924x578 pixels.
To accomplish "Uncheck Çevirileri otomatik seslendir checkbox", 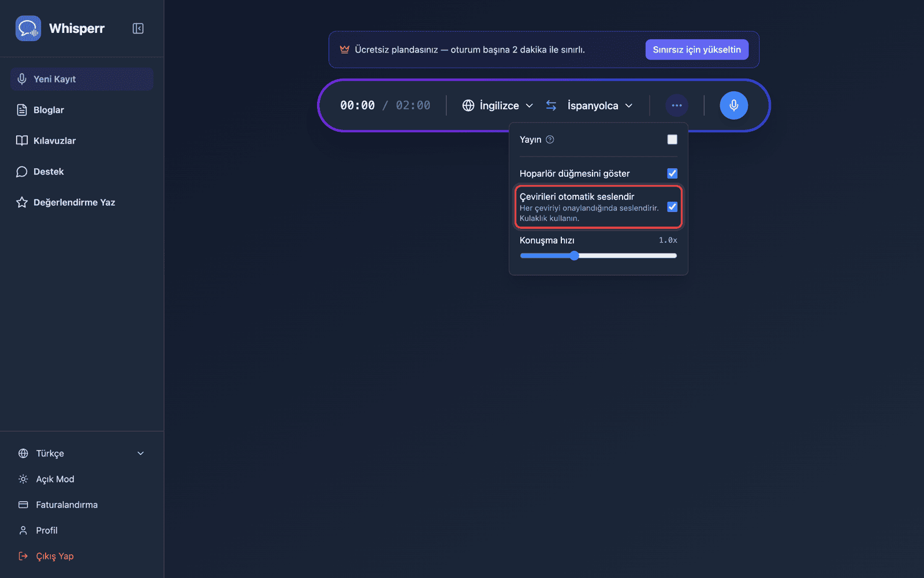I will [x=672, y=207].
